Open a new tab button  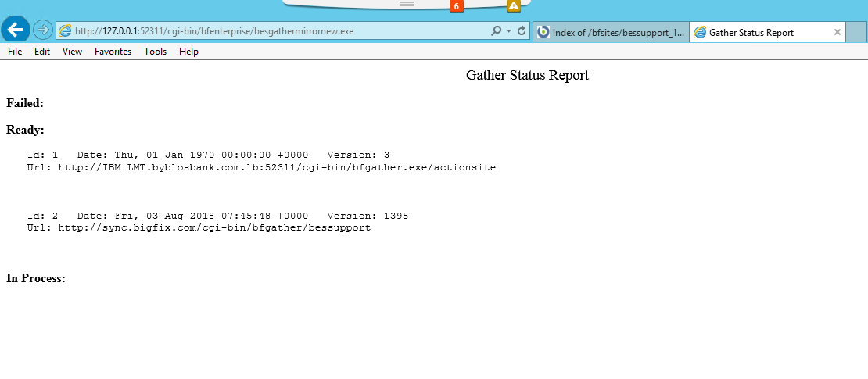tap(856, 33)
